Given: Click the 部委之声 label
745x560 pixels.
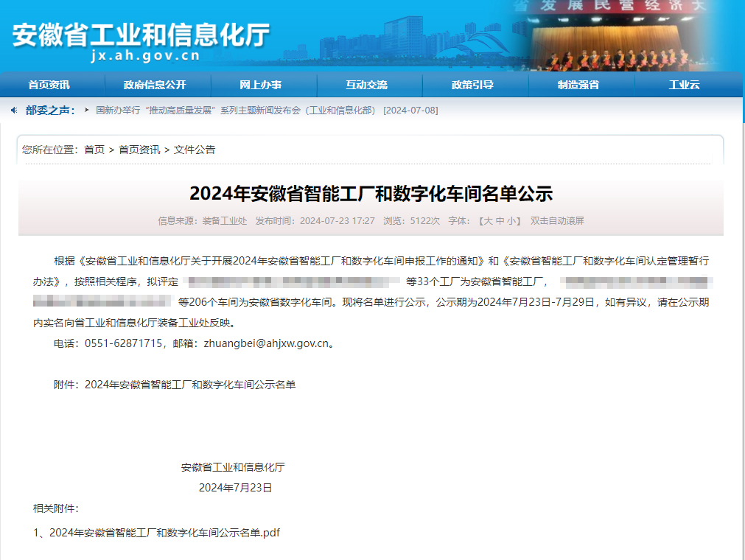Looking at the screenshot, I should [50, 111].
